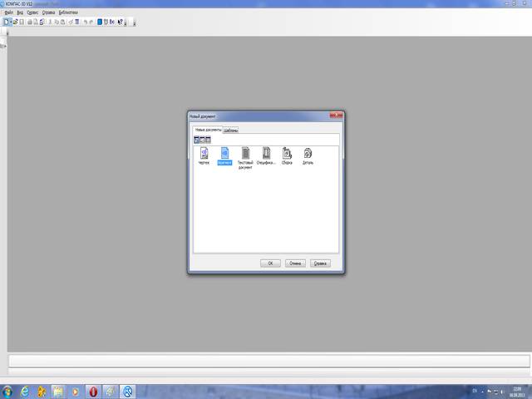Switch to the Новые документы tab
532x399 pixels.
coord(208,130)
